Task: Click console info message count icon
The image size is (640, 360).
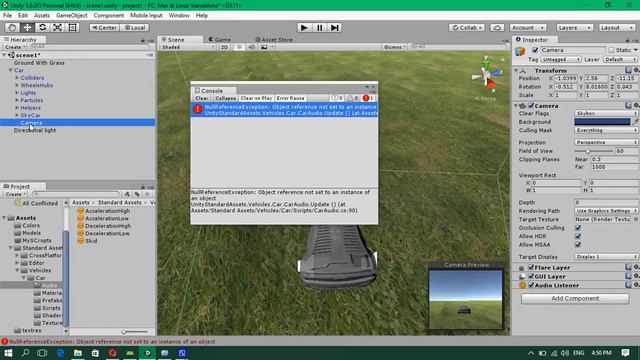Action: (337, 98)
